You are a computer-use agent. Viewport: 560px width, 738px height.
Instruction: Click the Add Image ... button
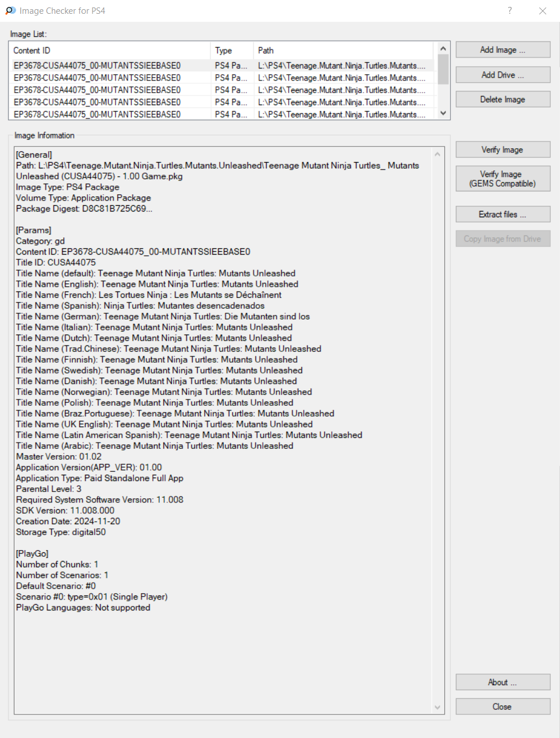pos(503,50)
